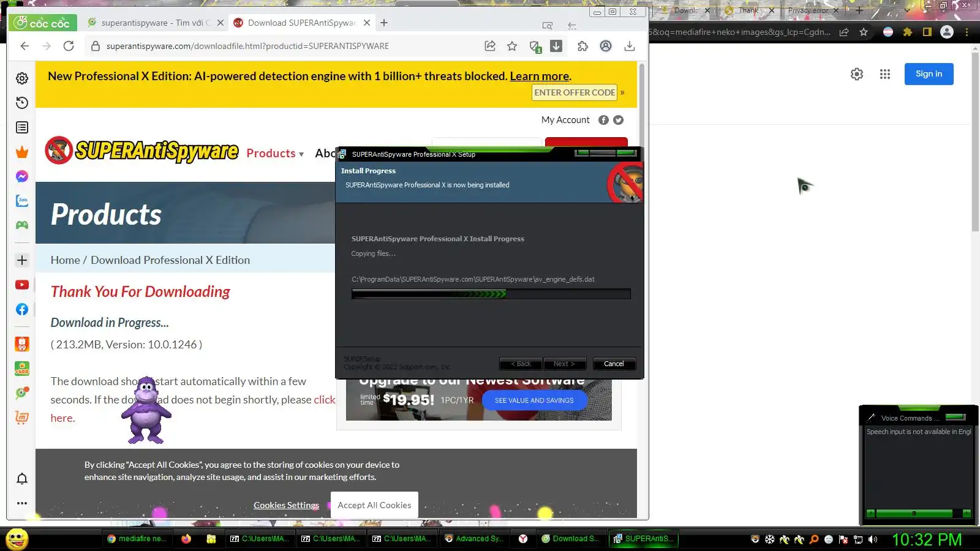Viewport: 980px width, 551px height.
Task: Open a new tab in Cốc Cốc
Action: [x=384, y=23]
